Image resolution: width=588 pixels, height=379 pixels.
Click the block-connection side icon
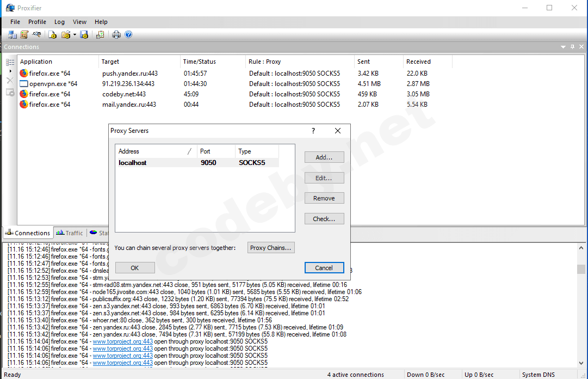(10, 93)
